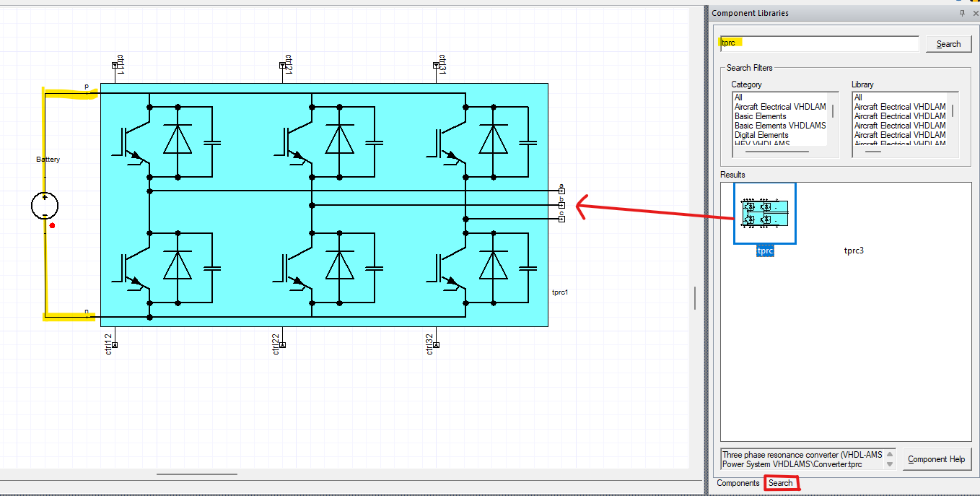This screenshot has width=980, height=496.
Task: Click a freewheeling diode inside tprc1
Action: (x=177, y=137)
